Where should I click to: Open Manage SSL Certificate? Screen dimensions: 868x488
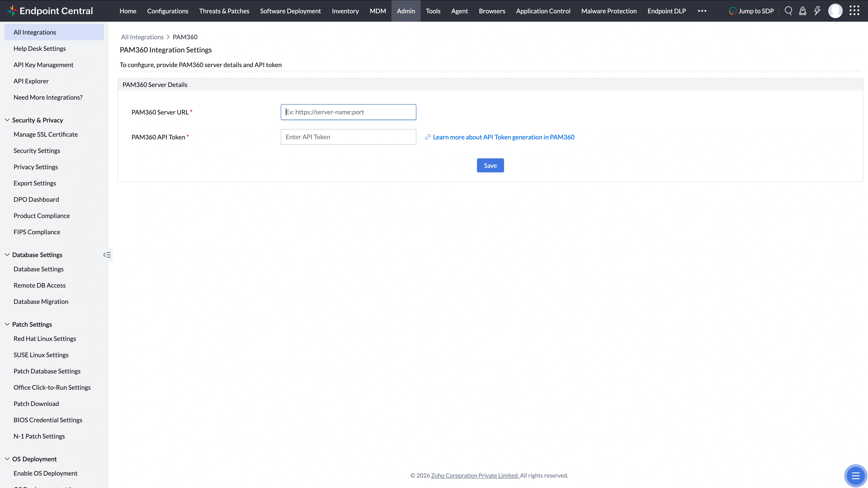(45, 134)
